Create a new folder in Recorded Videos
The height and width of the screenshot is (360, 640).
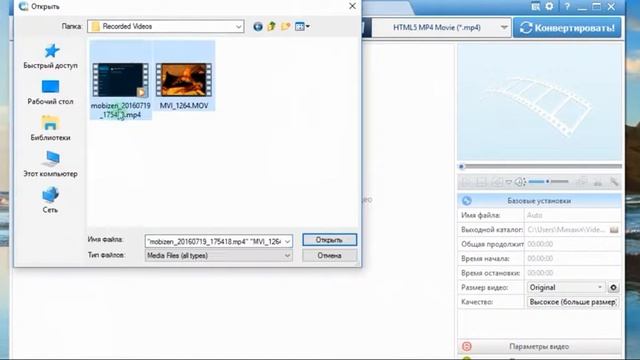pyautogui.click(x=285, y=27)
